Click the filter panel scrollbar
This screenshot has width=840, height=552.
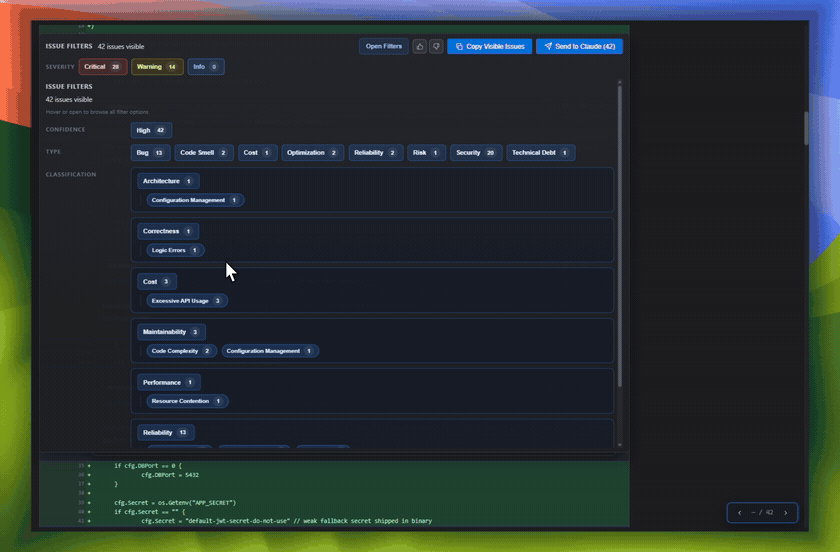[620, 236]
